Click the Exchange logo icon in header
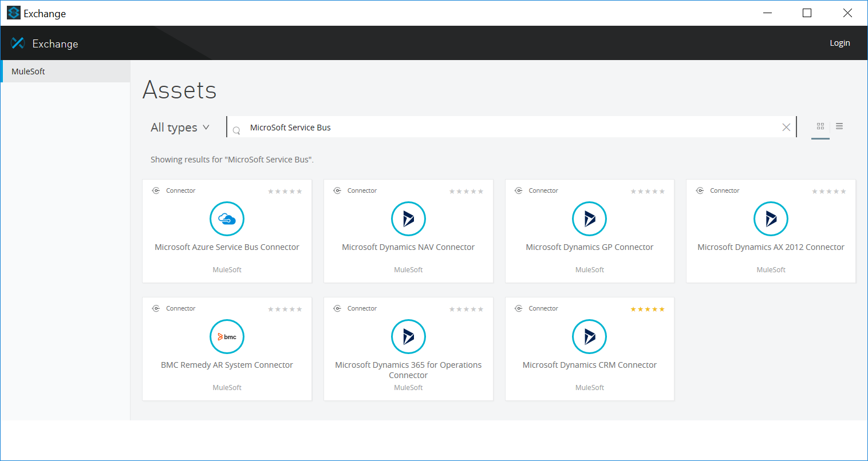 [x=18, y=43]
